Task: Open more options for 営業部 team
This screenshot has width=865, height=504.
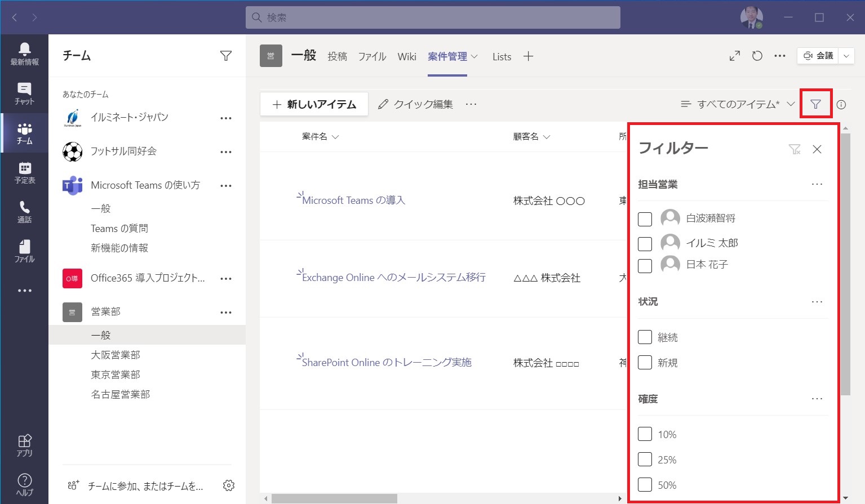Action: coord(226,313)
